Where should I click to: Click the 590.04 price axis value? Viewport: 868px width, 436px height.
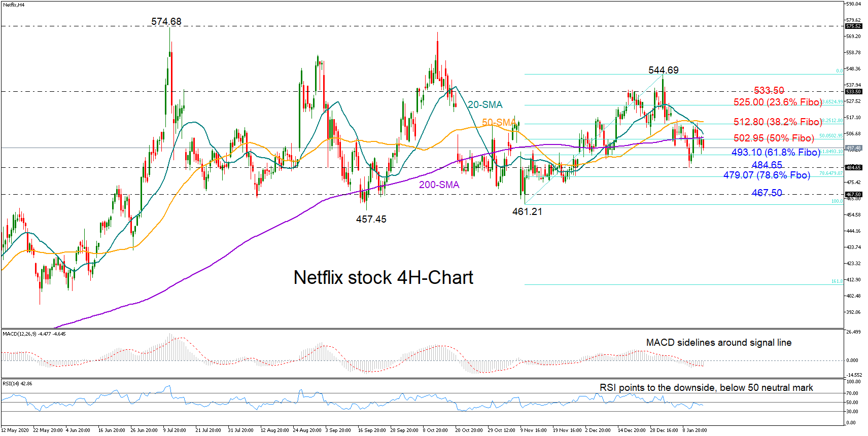(x=853, y=4)
